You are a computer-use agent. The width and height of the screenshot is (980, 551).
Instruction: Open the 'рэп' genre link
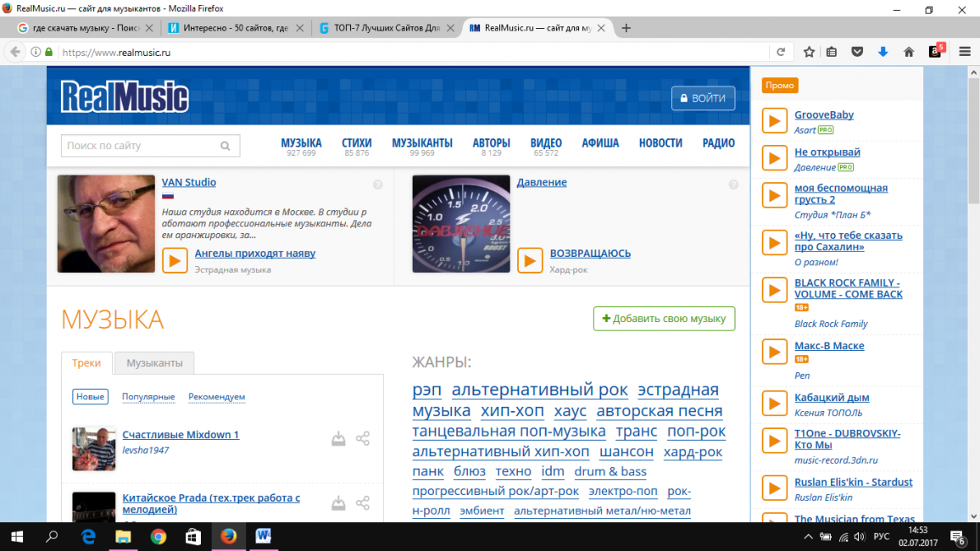click(427, 390)
